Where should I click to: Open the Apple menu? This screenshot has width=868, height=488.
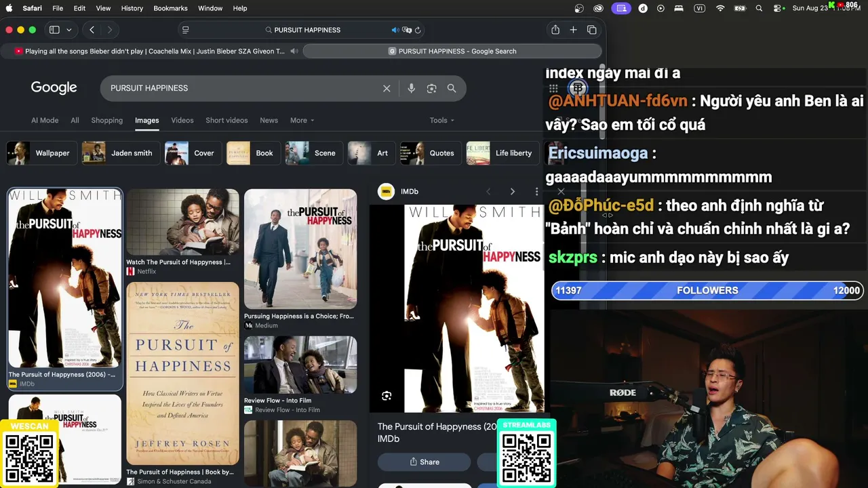click(9, 8)
